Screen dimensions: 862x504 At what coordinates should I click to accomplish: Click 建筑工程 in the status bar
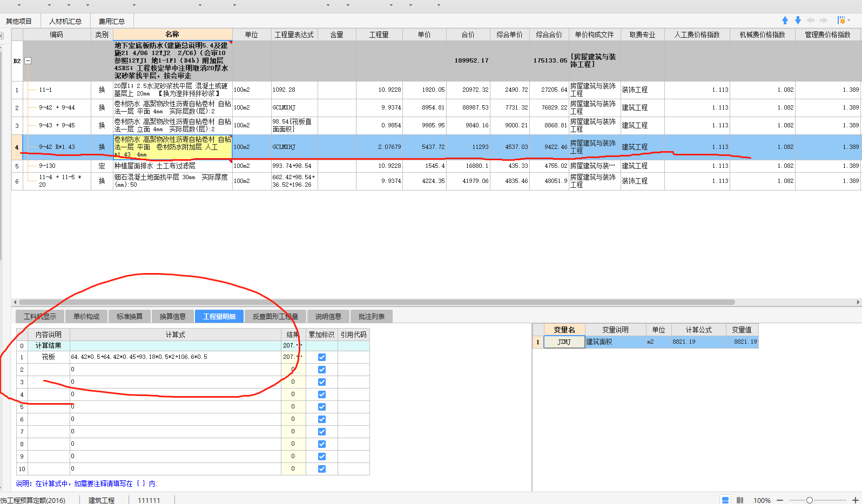[102, 500]
